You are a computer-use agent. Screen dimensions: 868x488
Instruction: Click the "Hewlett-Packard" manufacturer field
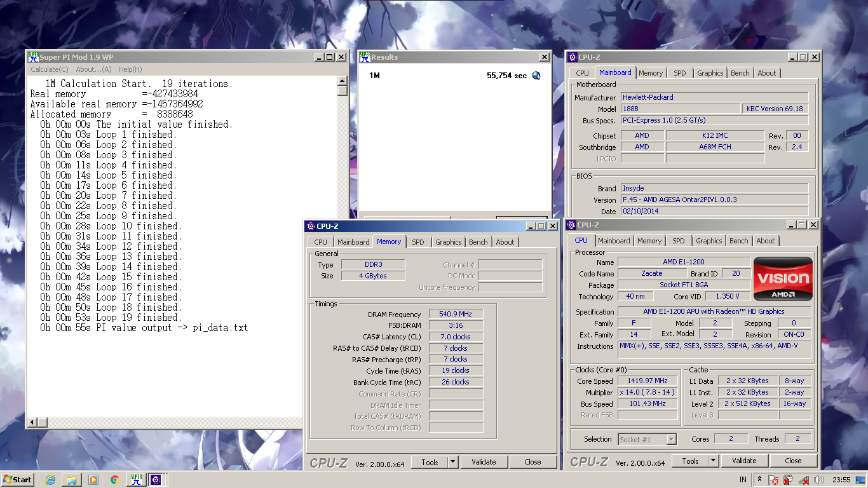[714, 97]
